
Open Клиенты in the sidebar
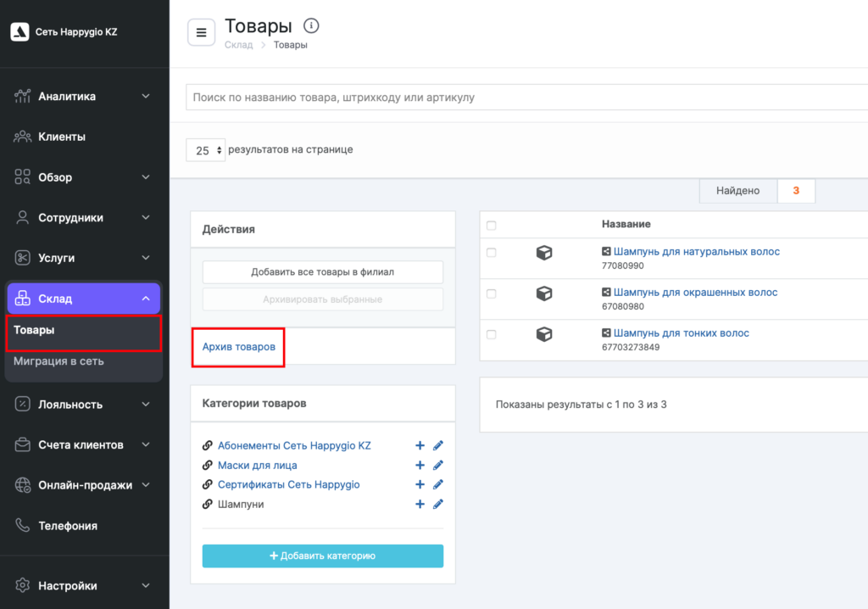[62, 137]
